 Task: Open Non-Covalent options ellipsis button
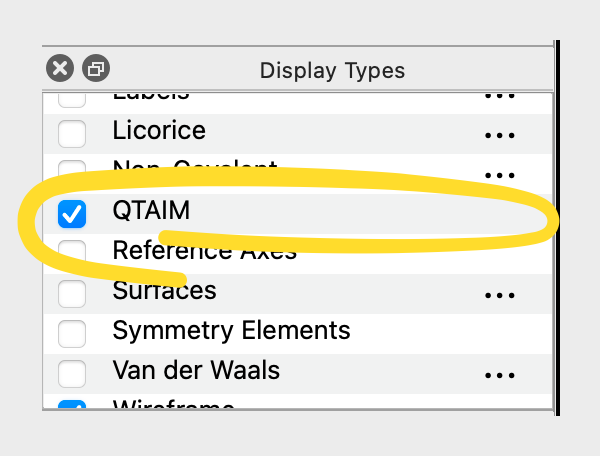[498, 173]
